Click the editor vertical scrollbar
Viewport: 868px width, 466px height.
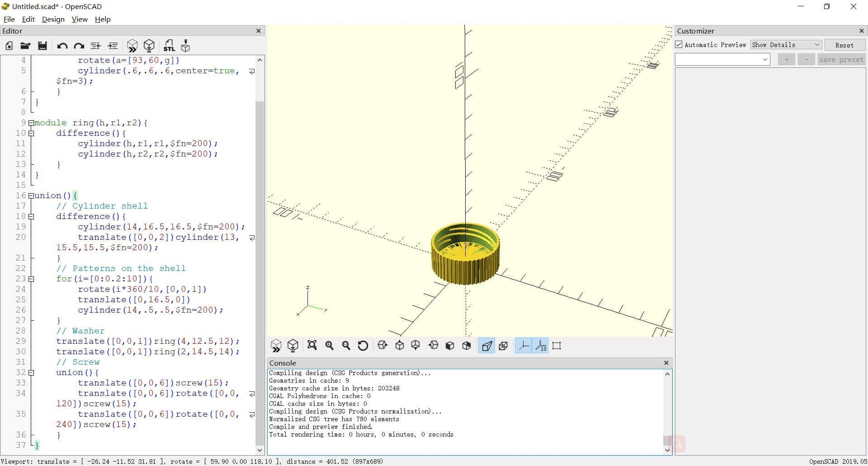259,273
